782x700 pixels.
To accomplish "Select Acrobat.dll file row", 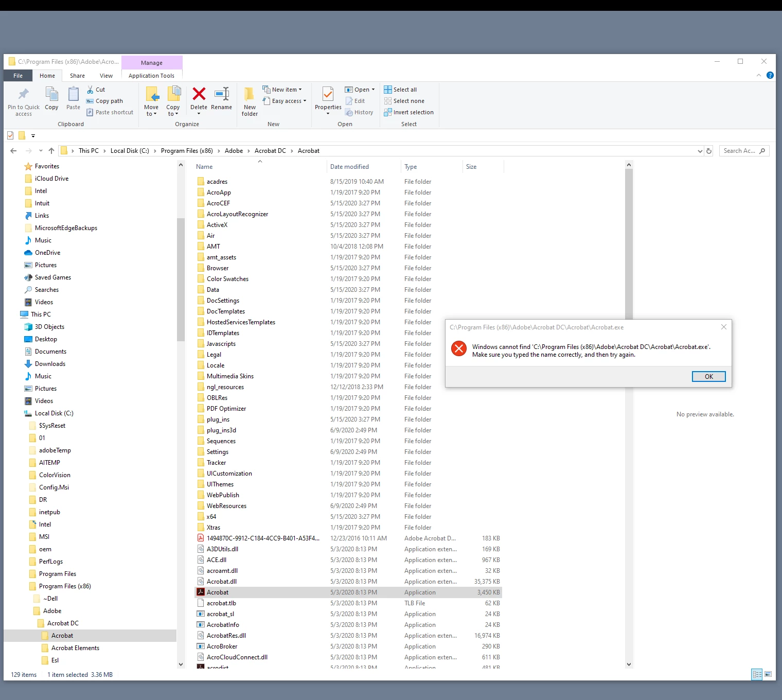I will [348, 582].
